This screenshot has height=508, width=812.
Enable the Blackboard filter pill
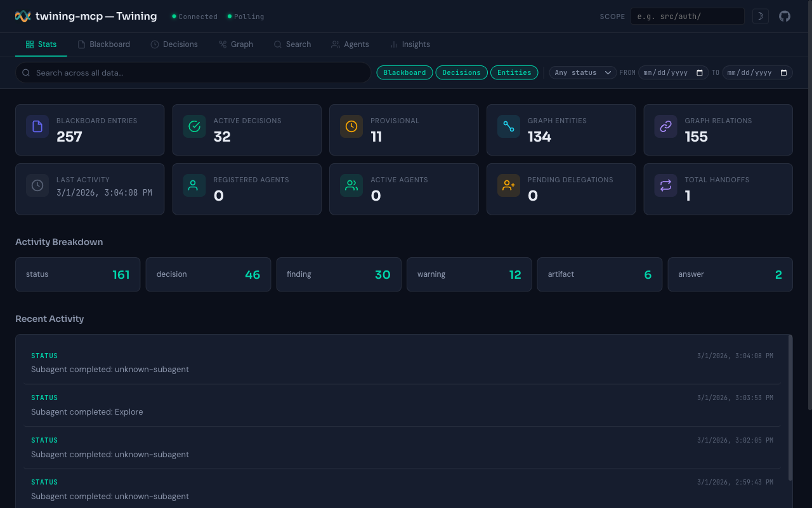point(404,72)
